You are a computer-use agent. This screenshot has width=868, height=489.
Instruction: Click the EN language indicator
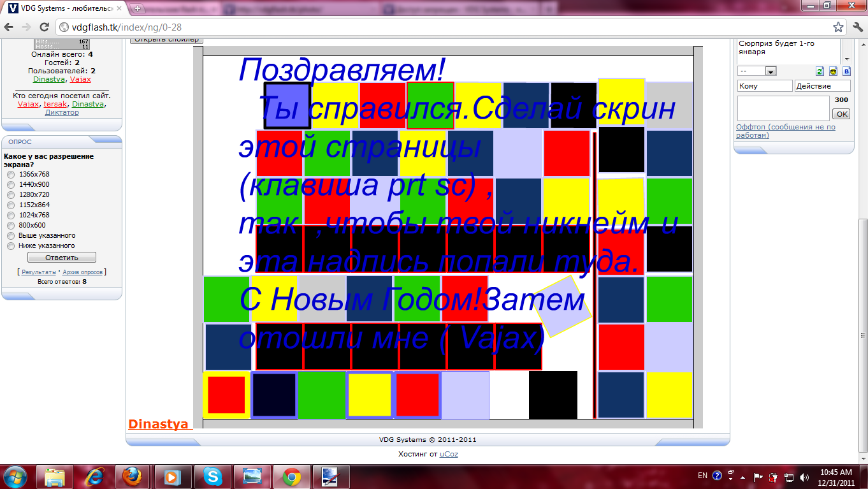(702, 476)
